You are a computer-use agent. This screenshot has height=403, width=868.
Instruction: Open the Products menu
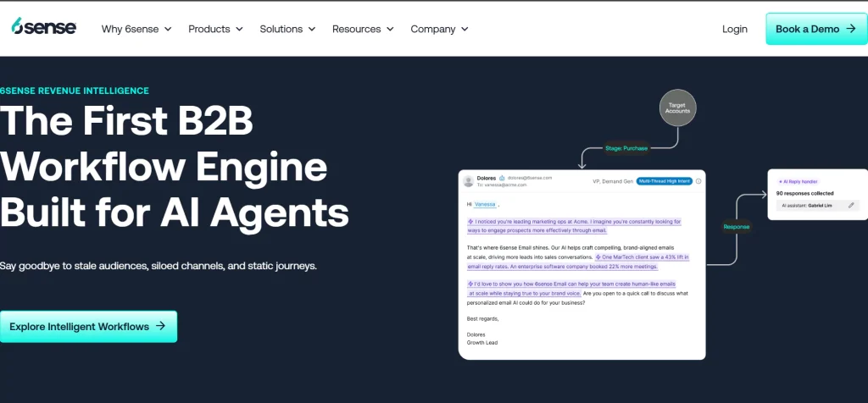pyautogui.click(x=215, y=29)
